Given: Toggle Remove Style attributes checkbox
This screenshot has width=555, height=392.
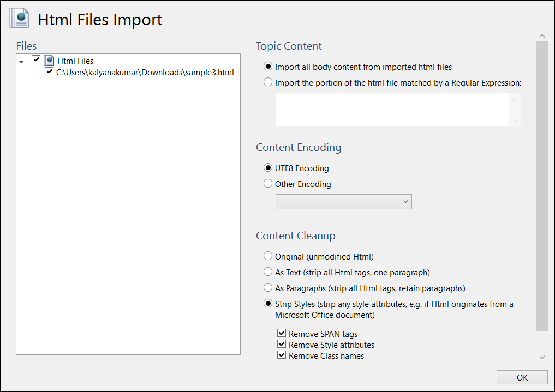Looking at the screenshot, I should [282, 344].
